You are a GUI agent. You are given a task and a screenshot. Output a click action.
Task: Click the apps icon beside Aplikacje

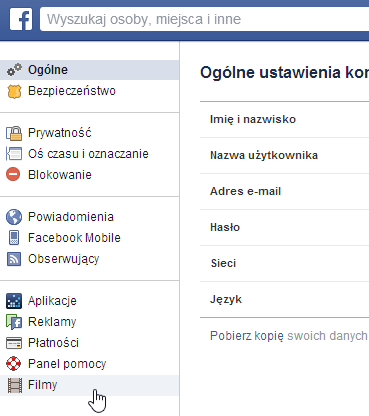[x=14, y=301]
